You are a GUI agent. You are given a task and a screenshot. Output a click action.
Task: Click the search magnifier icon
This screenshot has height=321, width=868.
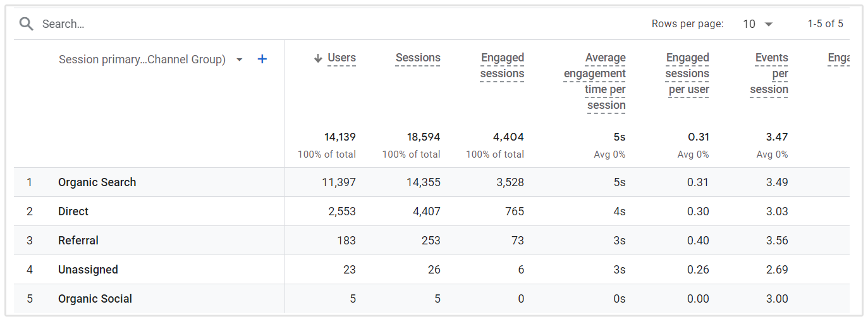(x=26, y=24)
